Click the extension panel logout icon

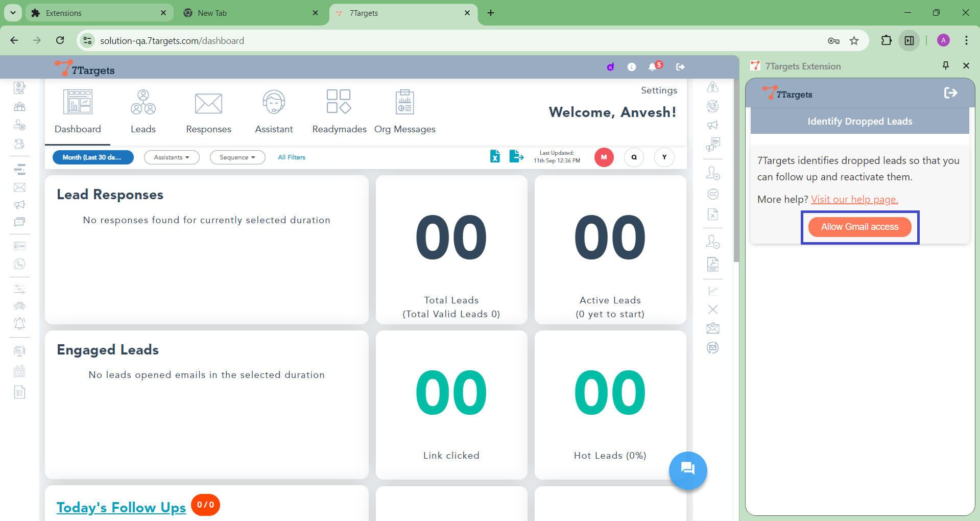950,93
